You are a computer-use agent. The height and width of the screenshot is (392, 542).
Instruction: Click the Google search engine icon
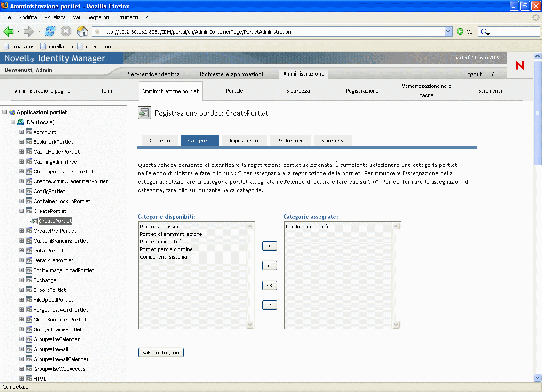click(484, 32)
